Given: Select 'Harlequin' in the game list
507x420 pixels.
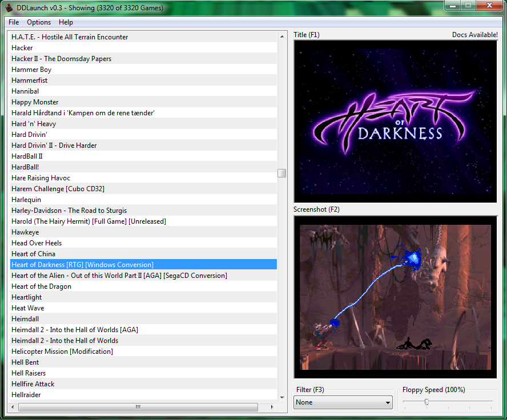Looking at the screenshot, I should tap(143, 200).
